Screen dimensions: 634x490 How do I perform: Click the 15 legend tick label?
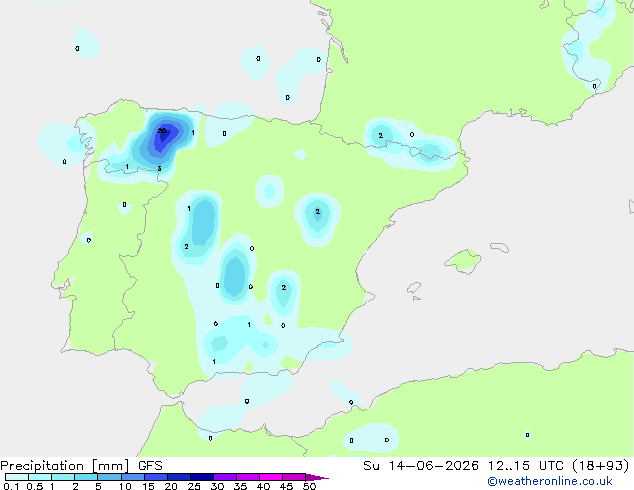(148, 486)
